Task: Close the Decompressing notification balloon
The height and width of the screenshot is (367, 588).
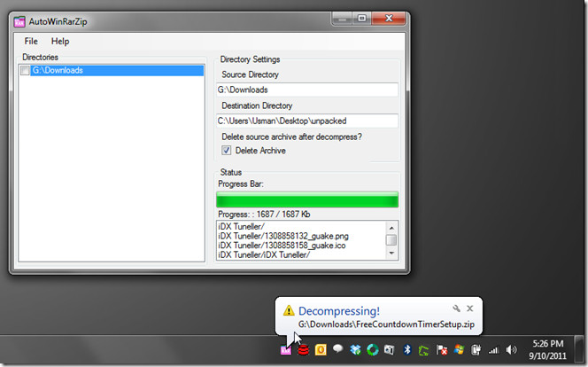Action: pyautogui.click(x=470, y=308)
